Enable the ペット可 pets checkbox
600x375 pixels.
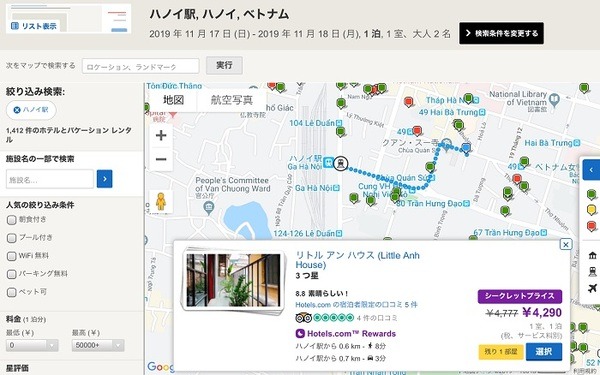coord(11,292)
